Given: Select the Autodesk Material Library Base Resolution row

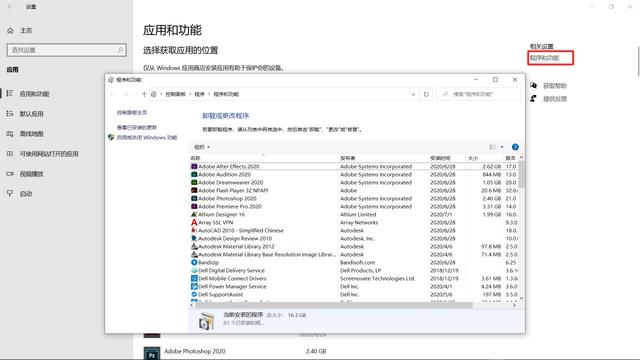Looking at the screenshot, I should [x=354, y=254].
